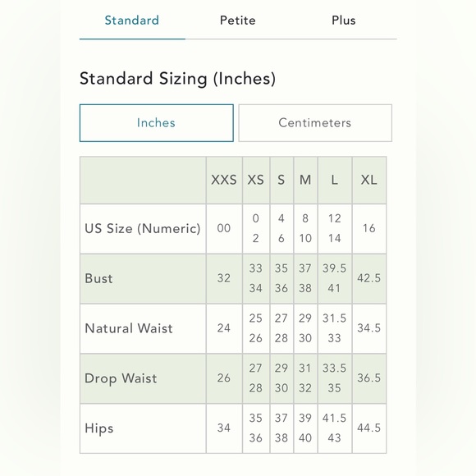The width and height of the screenshot is (476, 476).
Task: Click the XXS column header
Action: coord(224,180)
